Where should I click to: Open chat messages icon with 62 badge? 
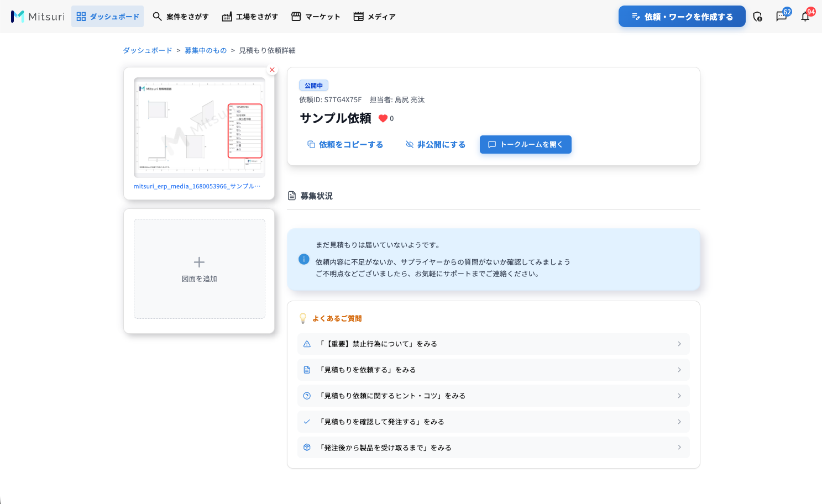(782, 16)
